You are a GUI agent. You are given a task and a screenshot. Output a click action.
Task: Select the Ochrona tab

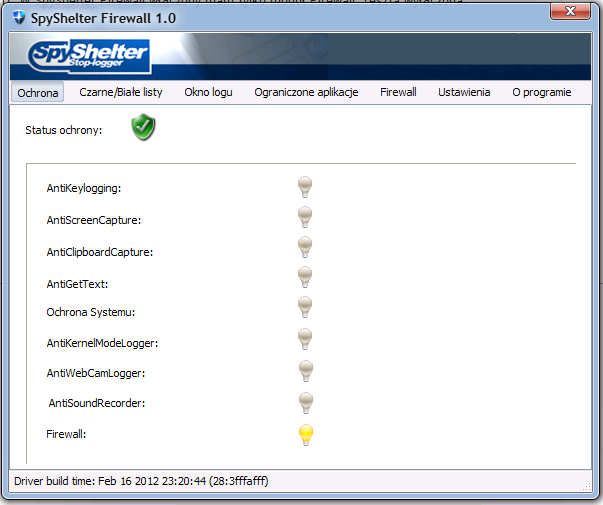coord(38,93)
